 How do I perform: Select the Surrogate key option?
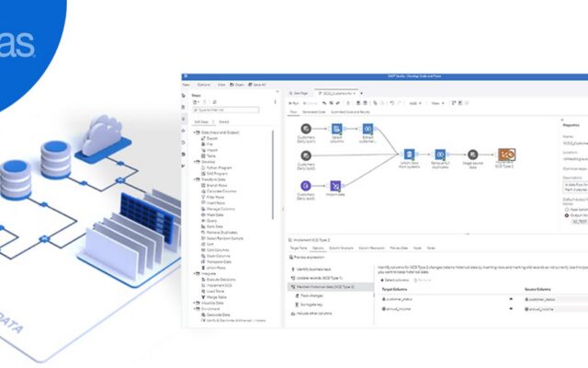309,305
